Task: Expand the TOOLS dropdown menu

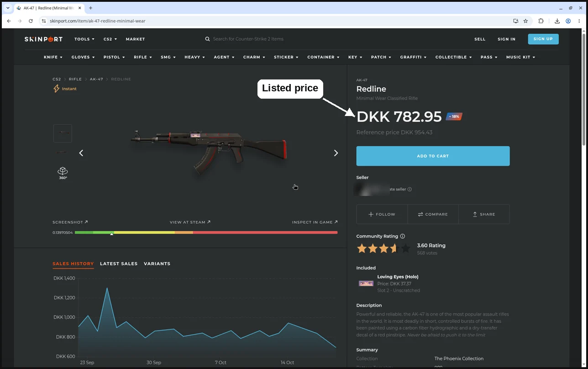Action: coord(84,39)
